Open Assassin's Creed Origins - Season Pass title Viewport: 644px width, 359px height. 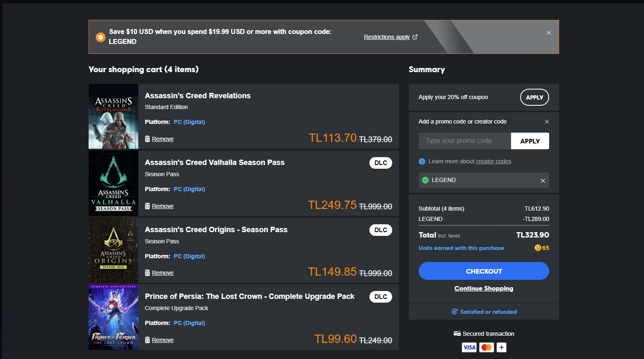coord(216,230)
